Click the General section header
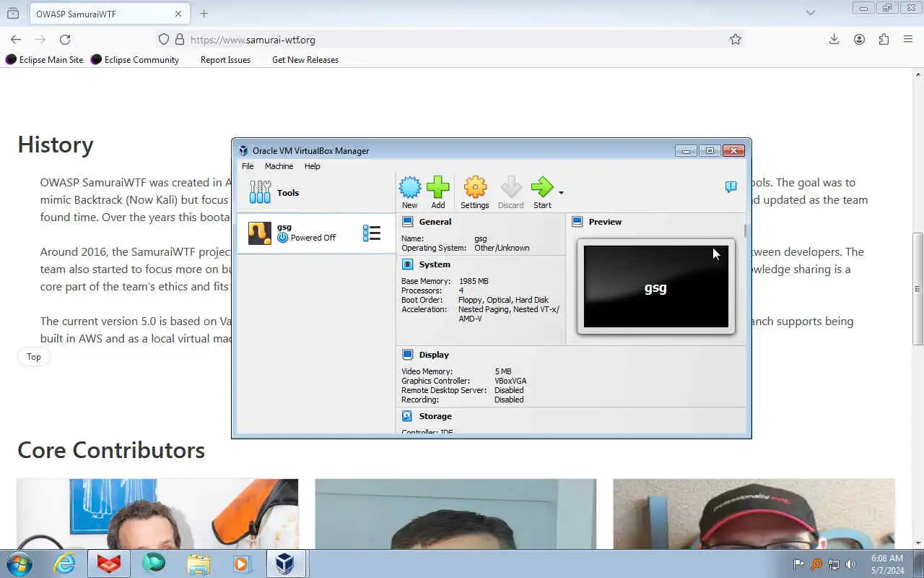The image size is (924, 578). click(x=435, y=222)
